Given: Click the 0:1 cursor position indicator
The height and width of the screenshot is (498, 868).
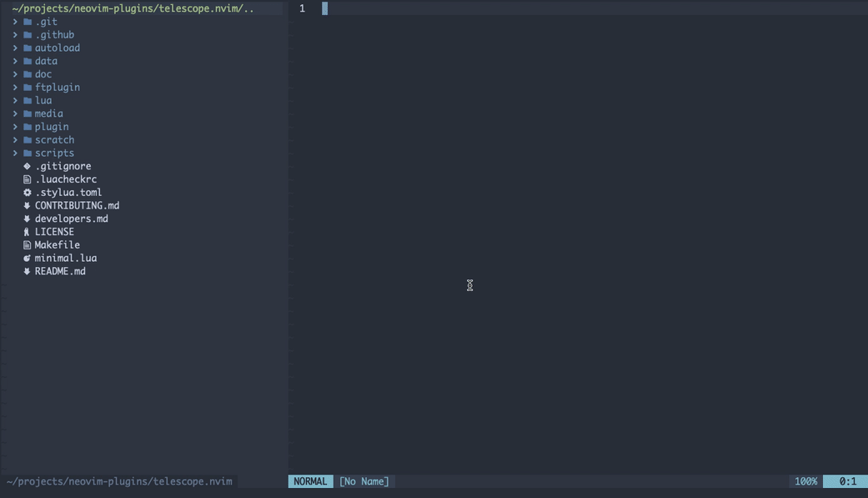Looking at the screenshot, I should (x=847, y=481).
